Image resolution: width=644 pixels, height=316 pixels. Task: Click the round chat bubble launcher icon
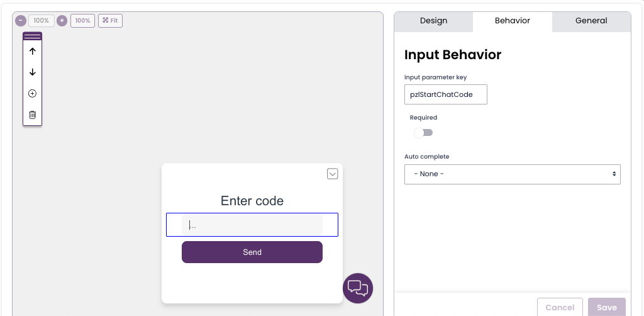pos(358,288)
